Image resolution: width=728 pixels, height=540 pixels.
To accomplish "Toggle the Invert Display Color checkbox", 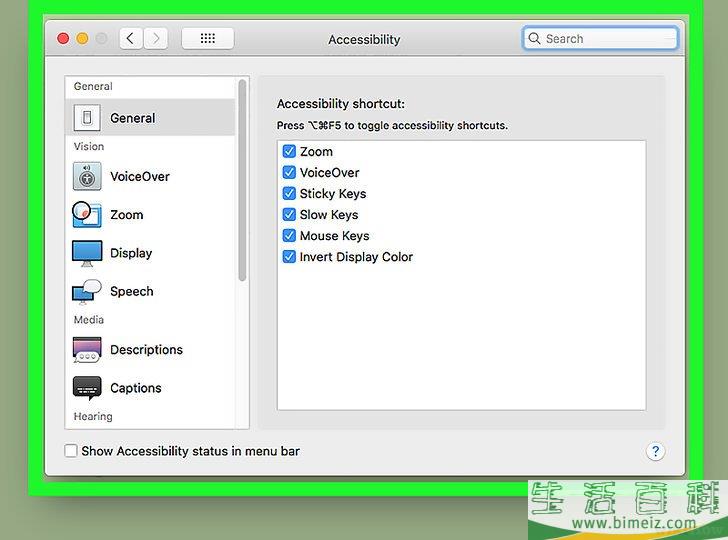I will click(x=289, y=257).
